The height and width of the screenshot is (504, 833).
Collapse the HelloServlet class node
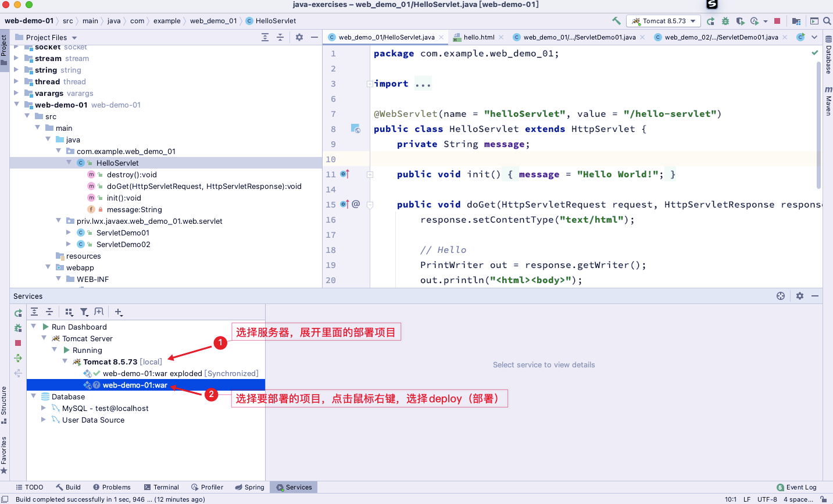pos(69,163)
